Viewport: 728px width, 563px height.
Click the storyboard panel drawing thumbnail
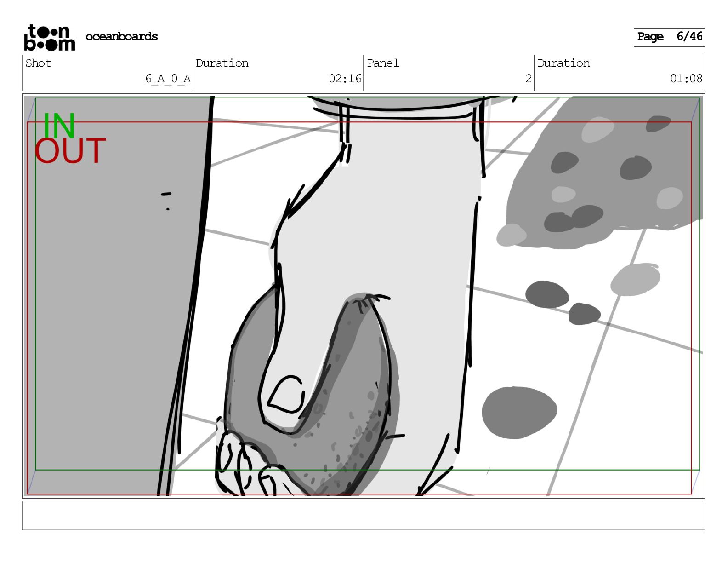pyautogui.click(x=363, y=296)
